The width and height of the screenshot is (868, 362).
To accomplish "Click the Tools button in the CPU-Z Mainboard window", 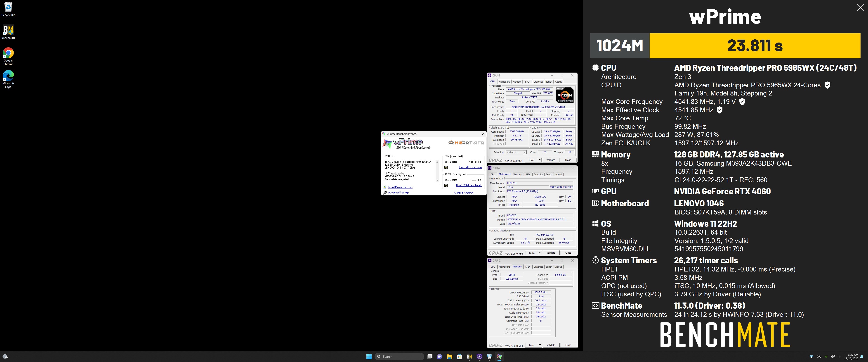I will pyautogui.click(x=532, y=253).
